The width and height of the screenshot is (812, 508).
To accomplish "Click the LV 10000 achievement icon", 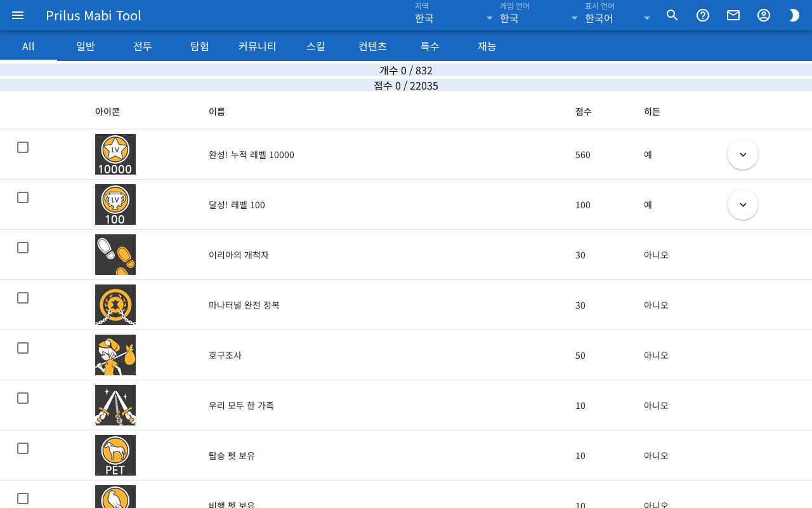I will [x=115, y=154].
